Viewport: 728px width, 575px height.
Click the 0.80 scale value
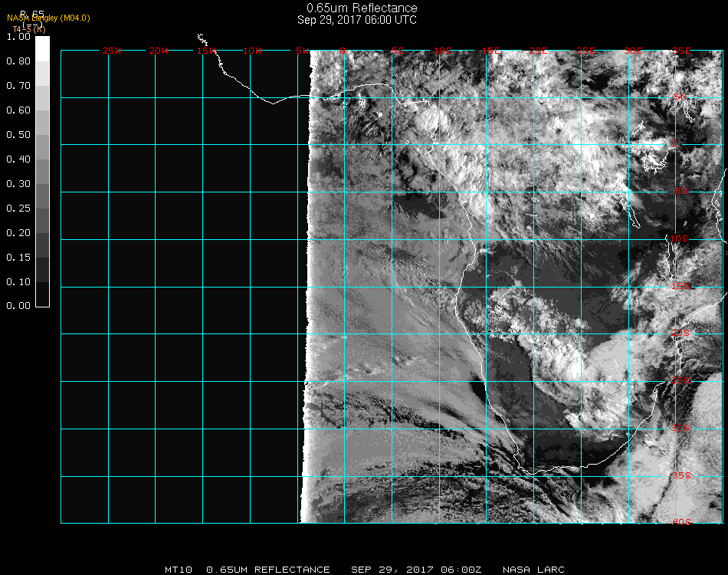18,61
